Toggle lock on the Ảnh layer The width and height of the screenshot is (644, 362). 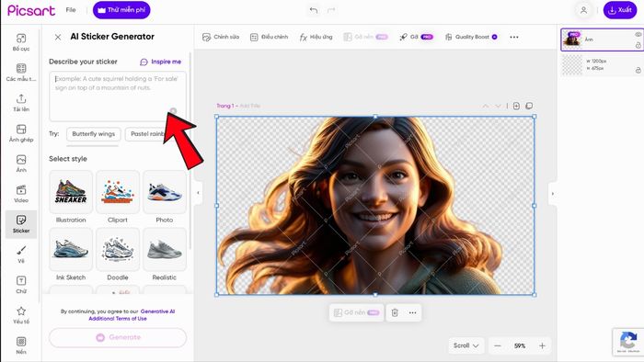pos(638,45)
